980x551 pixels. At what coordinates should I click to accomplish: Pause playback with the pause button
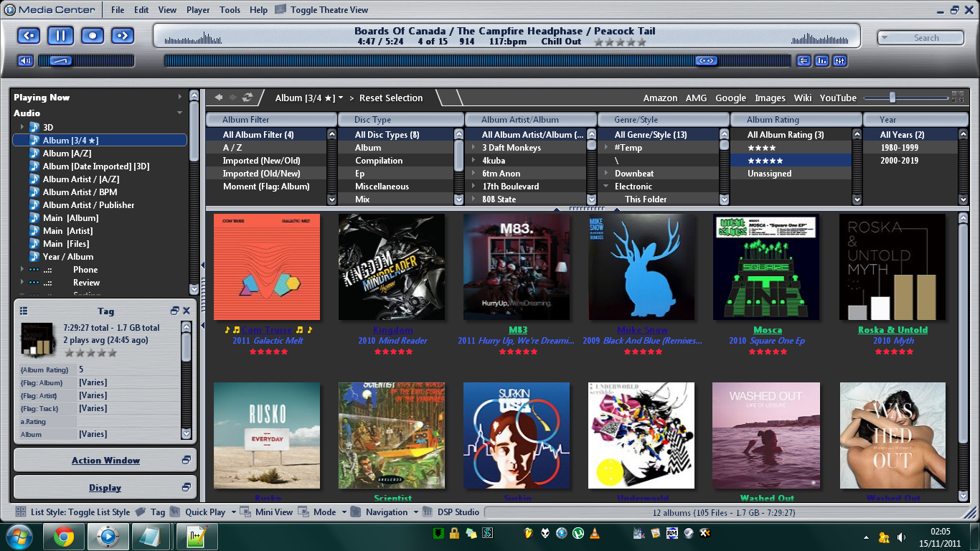[x=60, y=35]
